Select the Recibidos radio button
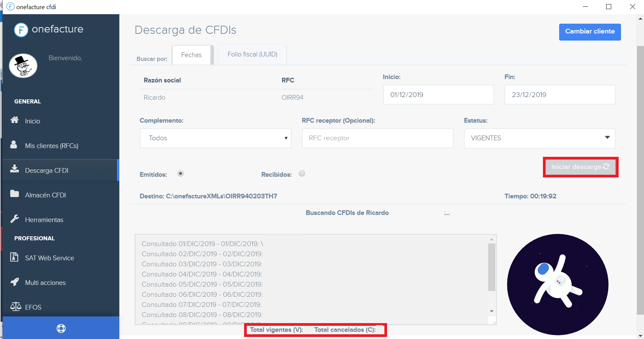 (x=302, y=173)
